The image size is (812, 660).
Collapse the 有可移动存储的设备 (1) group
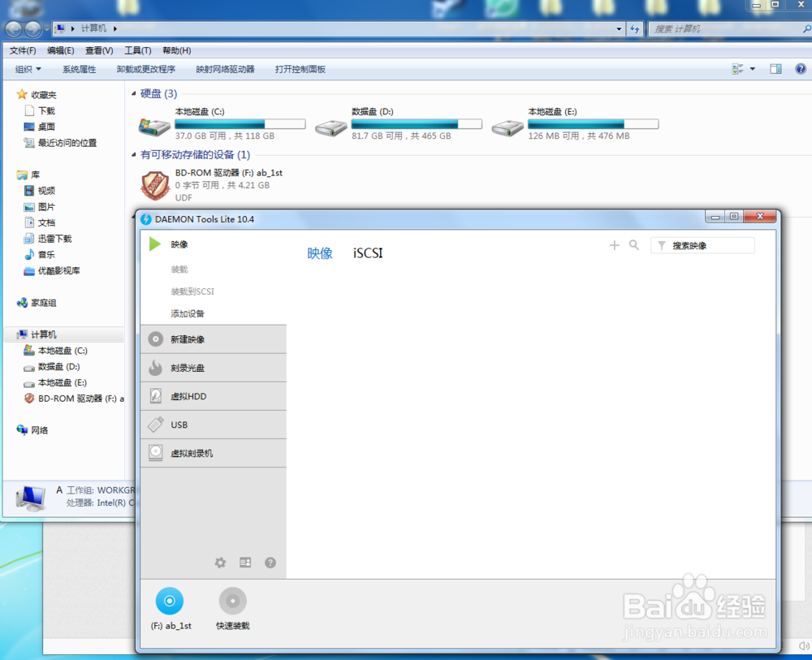[134, 155]
